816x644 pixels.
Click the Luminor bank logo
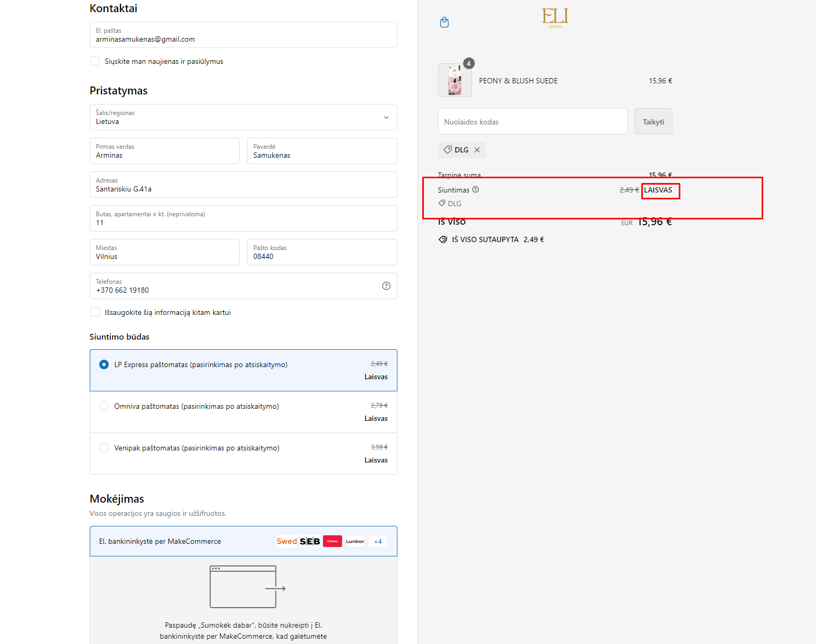point(355,541)
